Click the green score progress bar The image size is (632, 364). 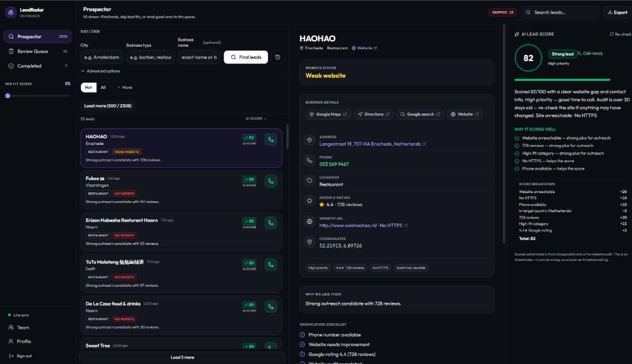click(562, 80)
